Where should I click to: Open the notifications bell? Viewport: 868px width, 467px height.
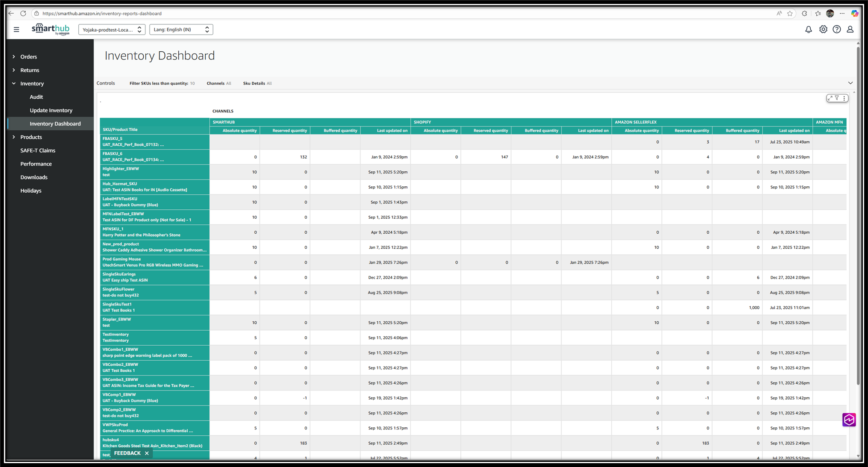[x=808, y=29]
